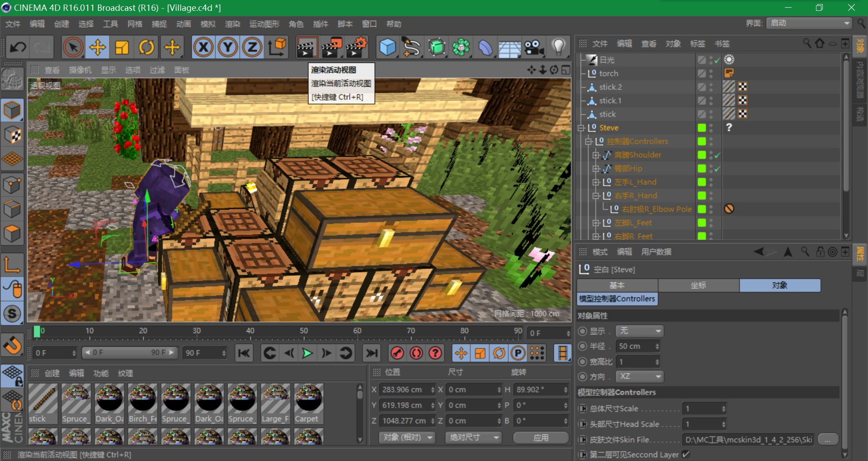Open 运动图形 menu

(x=264, y=24)
